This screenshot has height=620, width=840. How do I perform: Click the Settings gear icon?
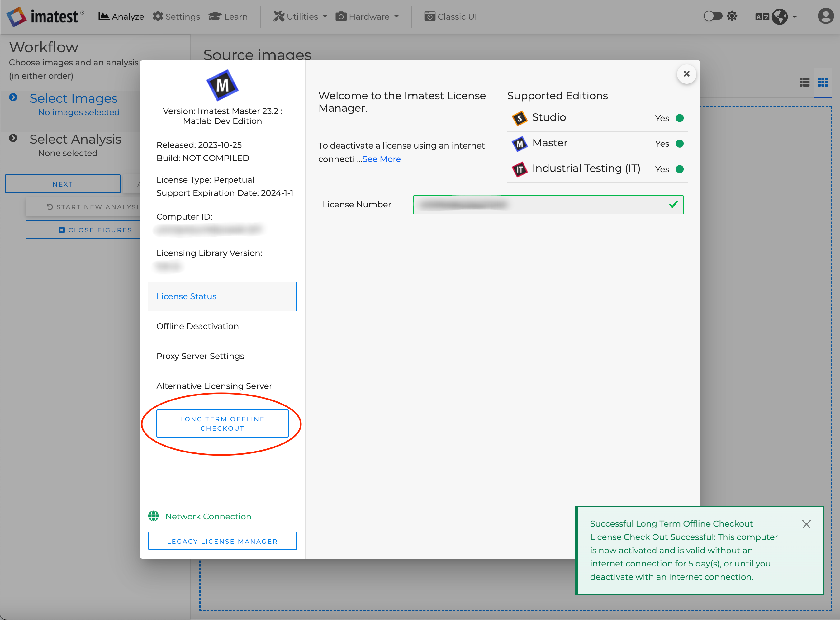click(158, 16)
